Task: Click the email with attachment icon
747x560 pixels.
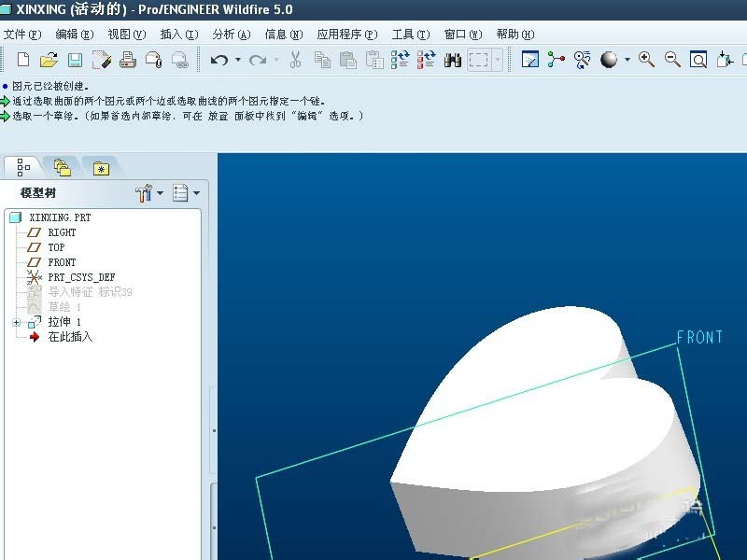Action: click(x=154, y=60)
